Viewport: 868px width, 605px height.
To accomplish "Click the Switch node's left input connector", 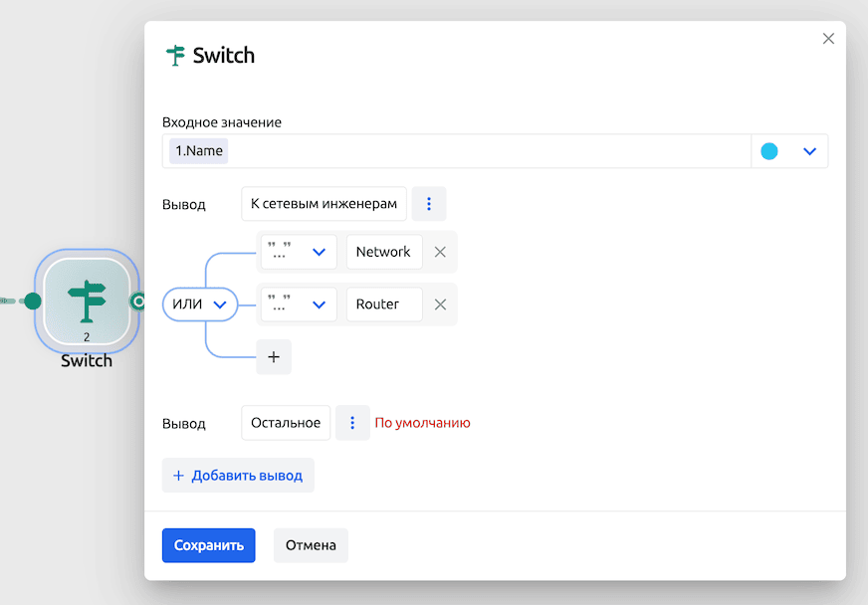I will tap(33, 301).
